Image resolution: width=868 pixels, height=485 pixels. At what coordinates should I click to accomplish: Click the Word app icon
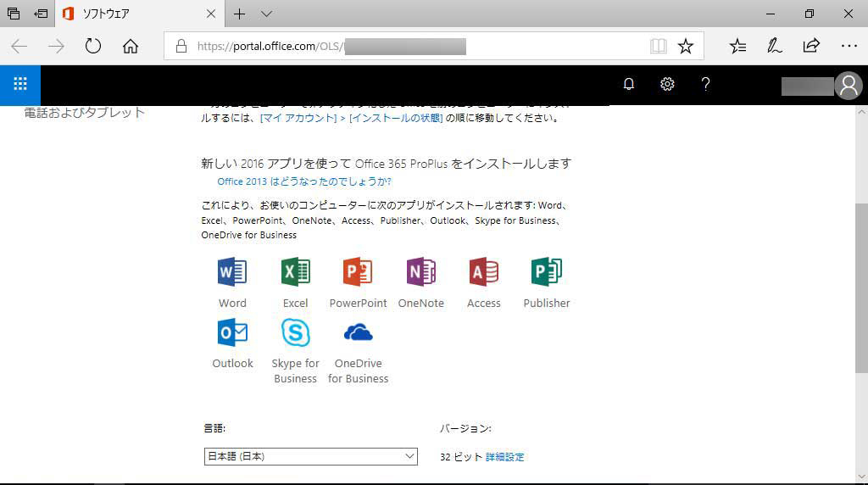pos(232,272)
